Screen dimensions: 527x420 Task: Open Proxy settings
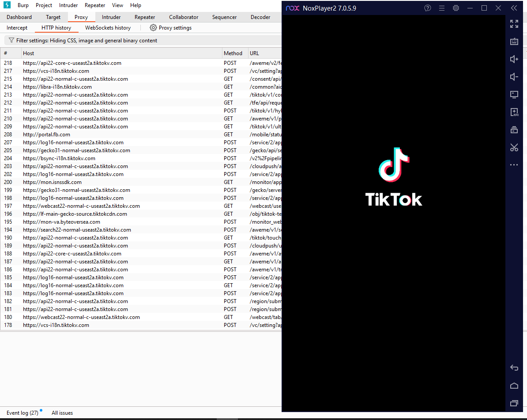pos(171,28)
